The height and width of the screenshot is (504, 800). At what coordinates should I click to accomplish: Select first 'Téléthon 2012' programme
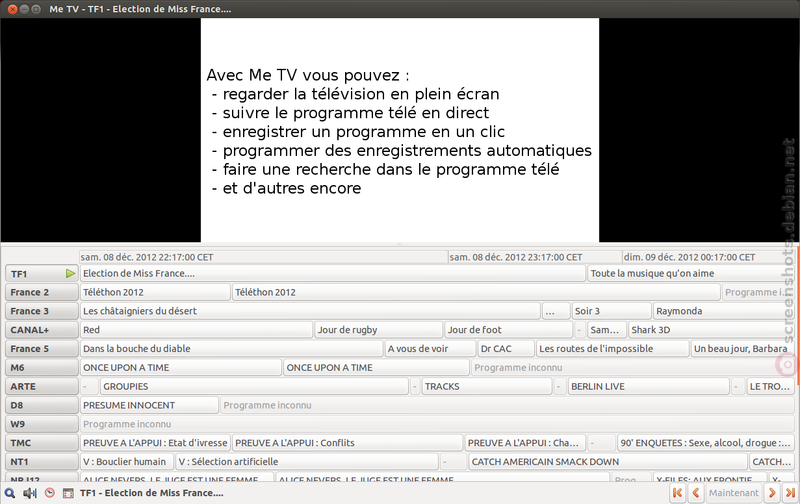[x=155, y=292]
